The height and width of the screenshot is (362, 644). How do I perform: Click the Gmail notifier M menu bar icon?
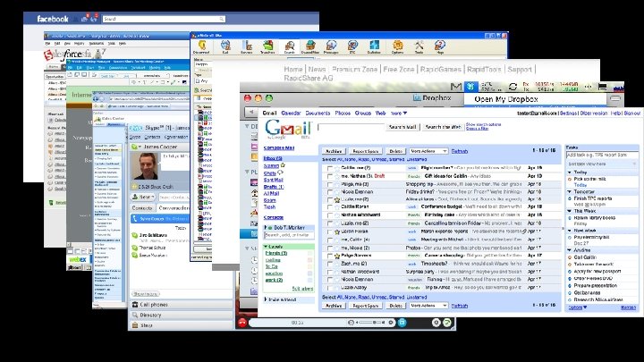[456, 87]
